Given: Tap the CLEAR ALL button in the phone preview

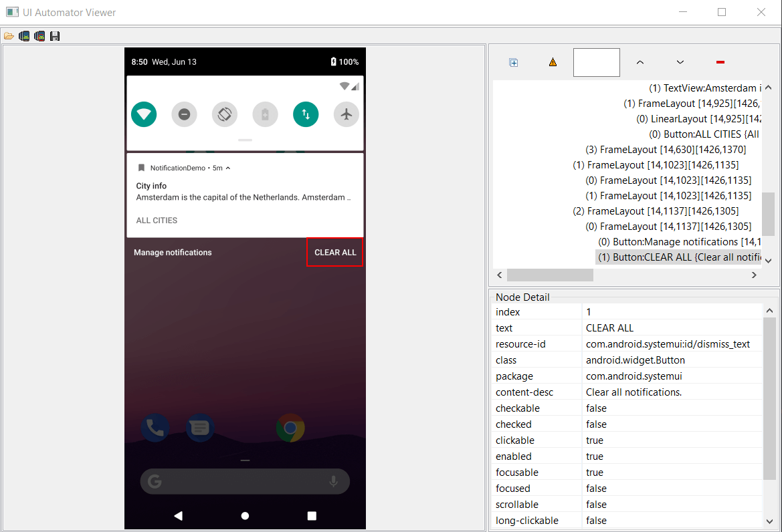Looking at the screenshot, I should pos(335,253).
